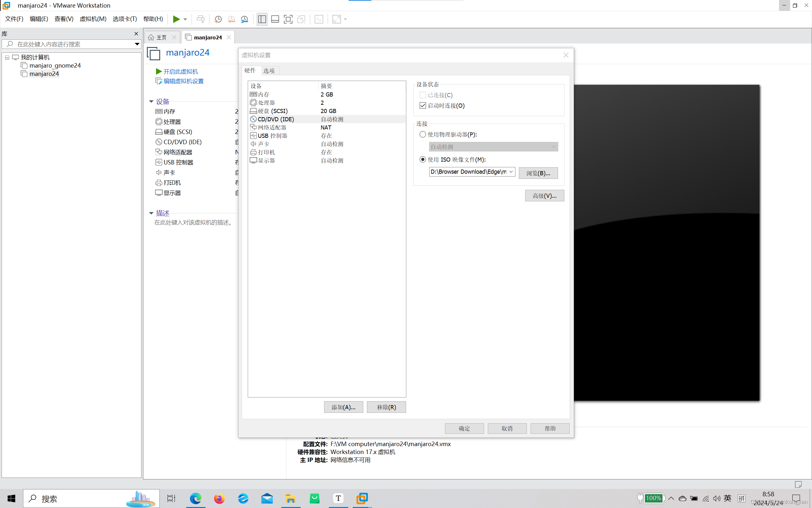
Task: Close the manjaro24 tab
Action: (229, 37)
